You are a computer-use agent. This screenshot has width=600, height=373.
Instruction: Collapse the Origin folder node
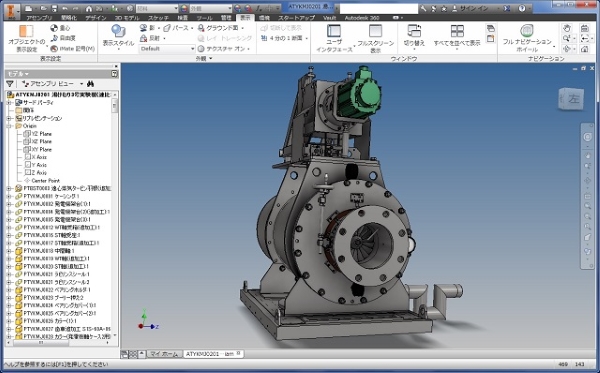pyautogui.click(x=9, y=126)
